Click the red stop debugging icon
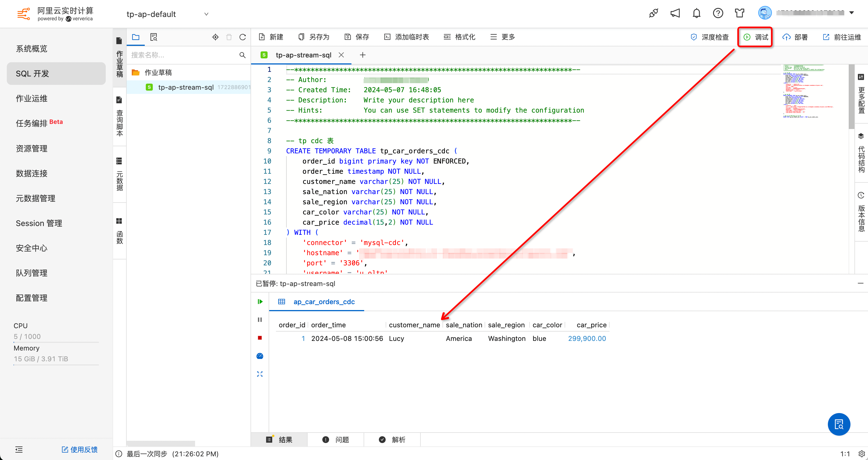The height and width of the screenshot is (460, 868). coord(260,338)
